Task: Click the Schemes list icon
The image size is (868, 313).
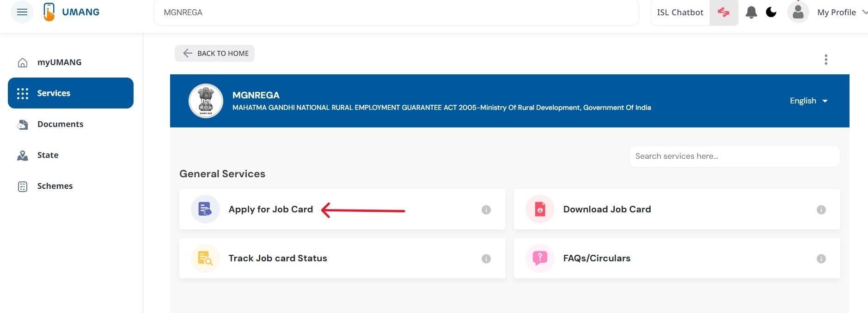Action: pyautogui.click(x=23, y=187)
